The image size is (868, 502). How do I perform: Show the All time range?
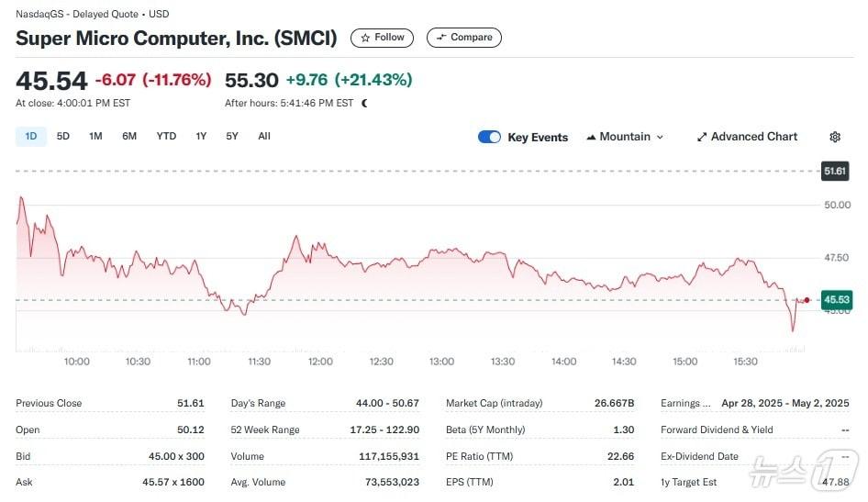[x=264, y=136]
